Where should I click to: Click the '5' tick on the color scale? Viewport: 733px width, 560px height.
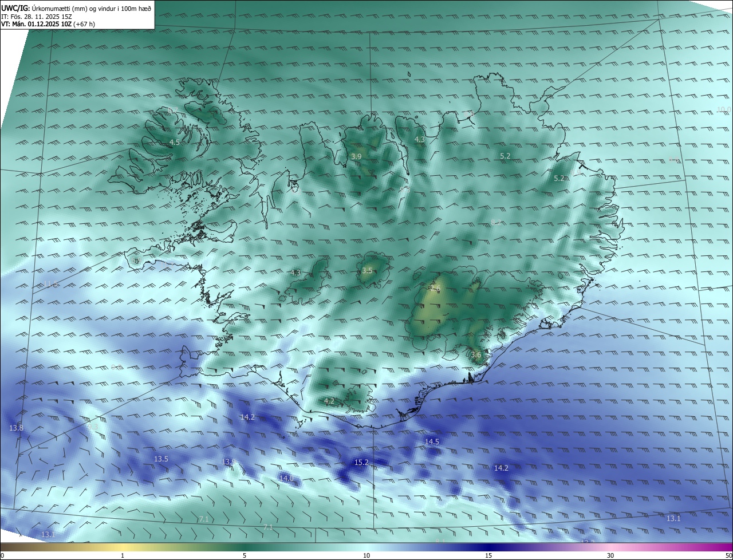point(245,555)
